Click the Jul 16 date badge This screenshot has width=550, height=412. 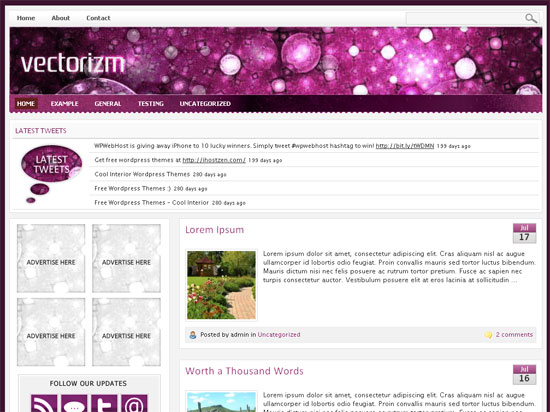pos(524,374)
